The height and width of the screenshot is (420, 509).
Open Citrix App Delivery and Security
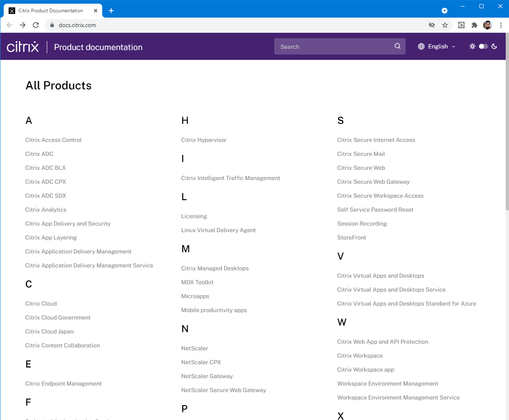(68, 224)
